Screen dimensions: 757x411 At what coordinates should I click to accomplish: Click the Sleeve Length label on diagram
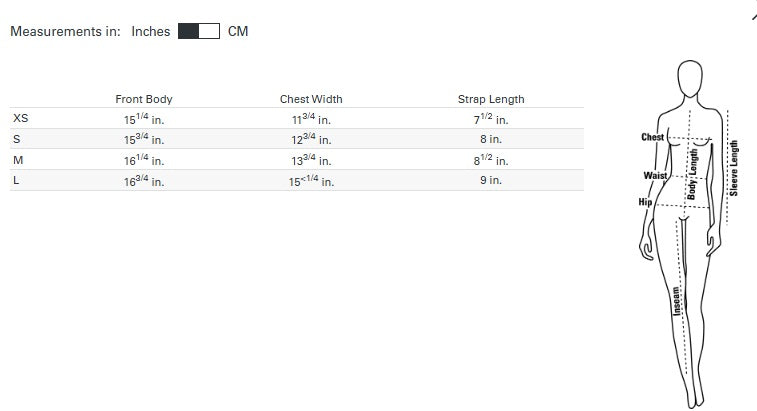click(x=734, y=168)
